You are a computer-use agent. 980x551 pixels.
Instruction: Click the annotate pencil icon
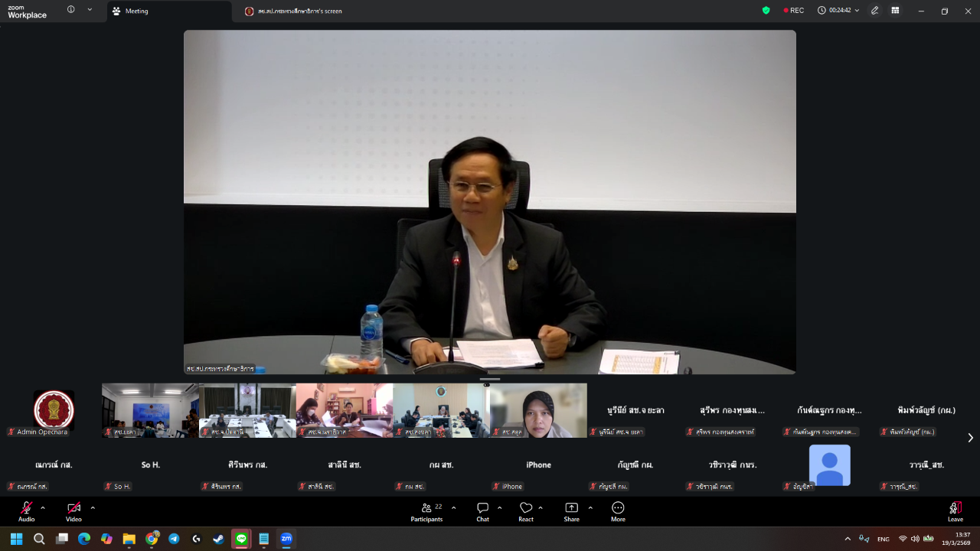coord(874,11)
